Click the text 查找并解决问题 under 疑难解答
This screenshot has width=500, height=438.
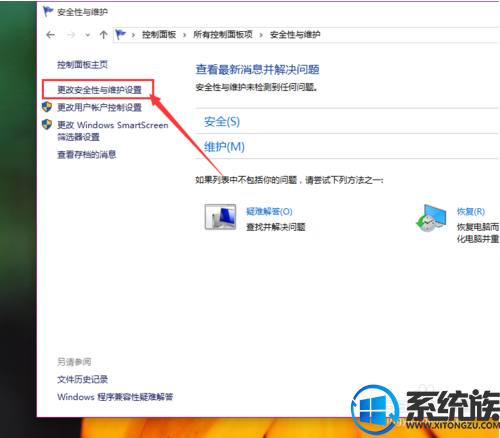coord(276,227)
